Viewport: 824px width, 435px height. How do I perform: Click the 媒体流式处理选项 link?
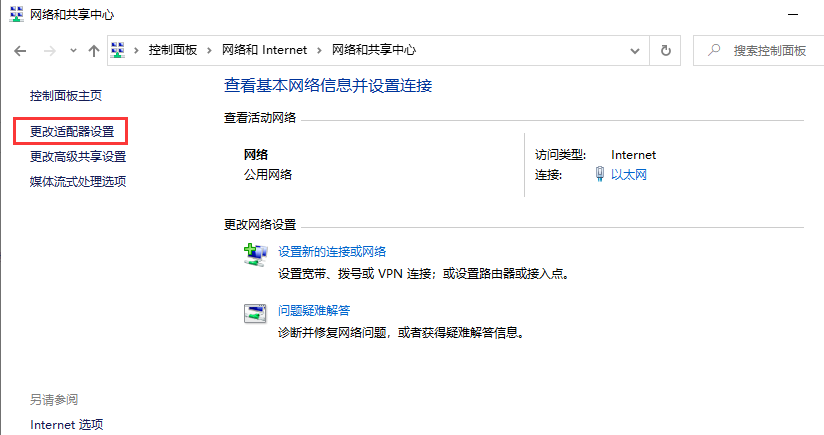[x=78, y=181]
